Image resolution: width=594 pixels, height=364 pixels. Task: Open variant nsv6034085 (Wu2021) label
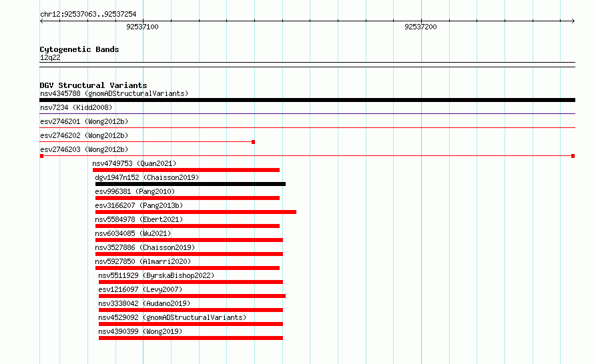pos(133,233)
